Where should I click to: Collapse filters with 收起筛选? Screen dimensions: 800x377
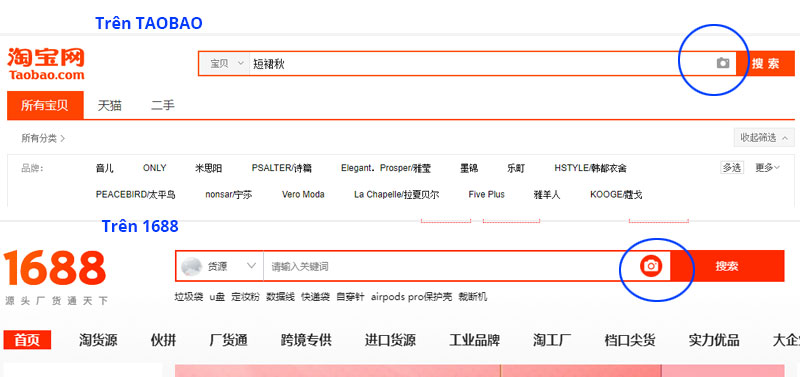(763, 137)
